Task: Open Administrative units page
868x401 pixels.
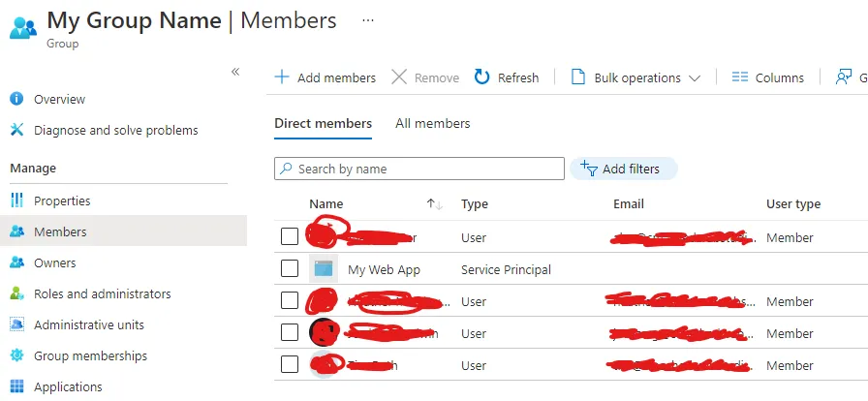Action: pos(89,324)
